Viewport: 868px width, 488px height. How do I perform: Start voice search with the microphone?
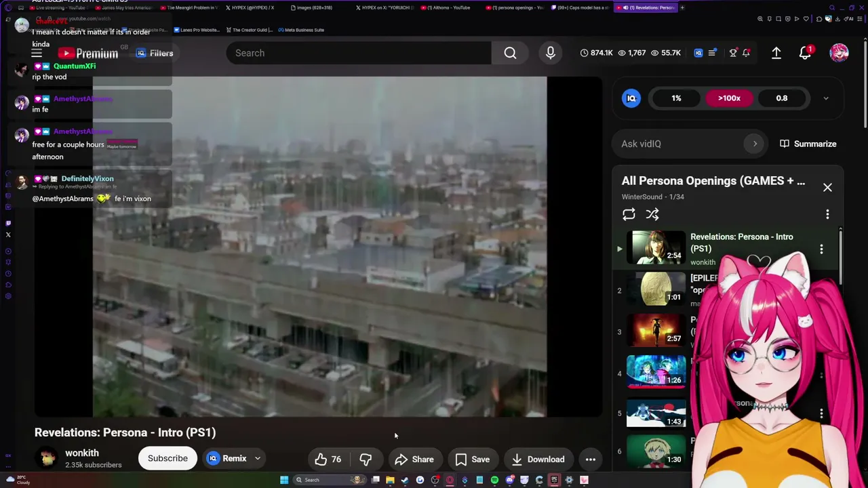[551, 53]
